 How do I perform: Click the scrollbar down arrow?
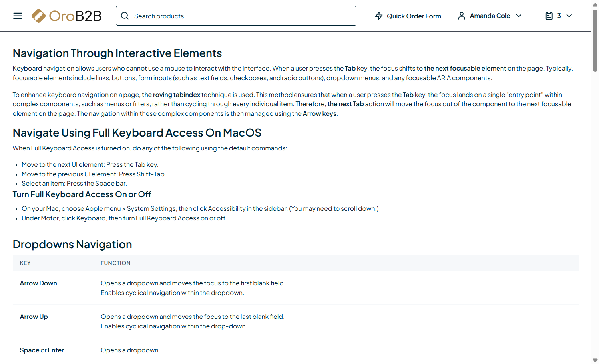[595, 360]
